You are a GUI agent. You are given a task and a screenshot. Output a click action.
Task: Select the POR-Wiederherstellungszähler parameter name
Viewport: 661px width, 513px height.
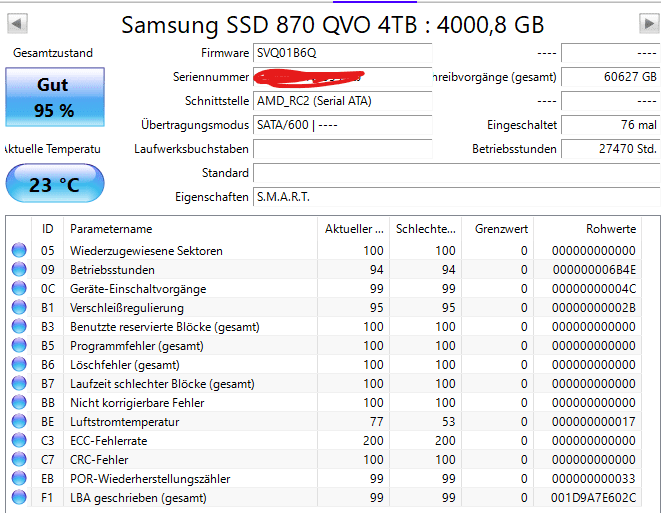pos(150,478)
